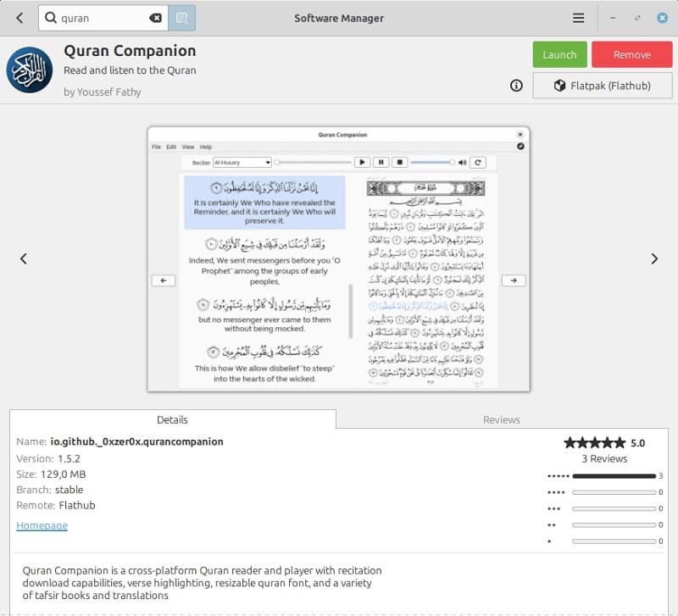678x616 pixels.
Task: Remove Quran Companion
Action: tap(631, 54)
